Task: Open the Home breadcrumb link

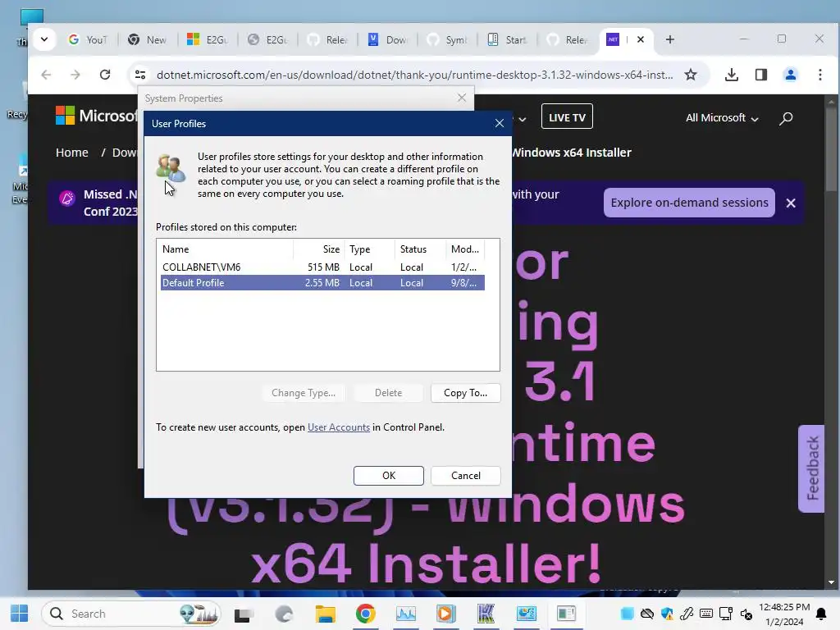Action: tap(72, 153)
